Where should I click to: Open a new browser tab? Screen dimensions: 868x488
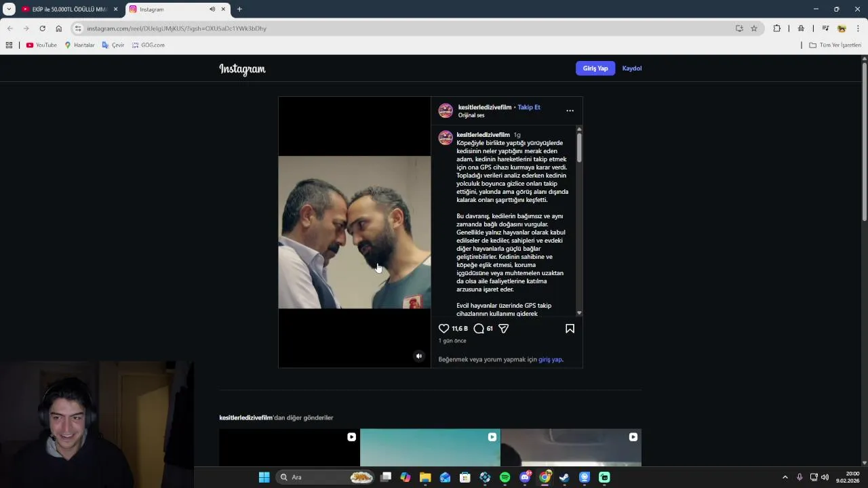point(239,9)
